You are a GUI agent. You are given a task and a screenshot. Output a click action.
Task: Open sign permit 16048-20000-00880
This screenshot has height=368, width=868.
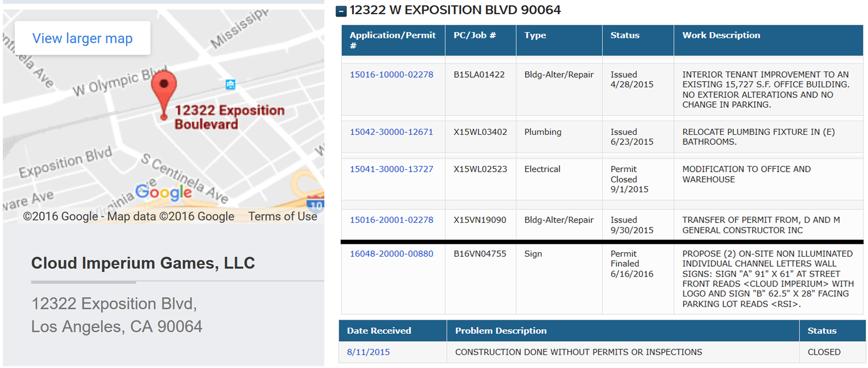click(x=391, y=254)
